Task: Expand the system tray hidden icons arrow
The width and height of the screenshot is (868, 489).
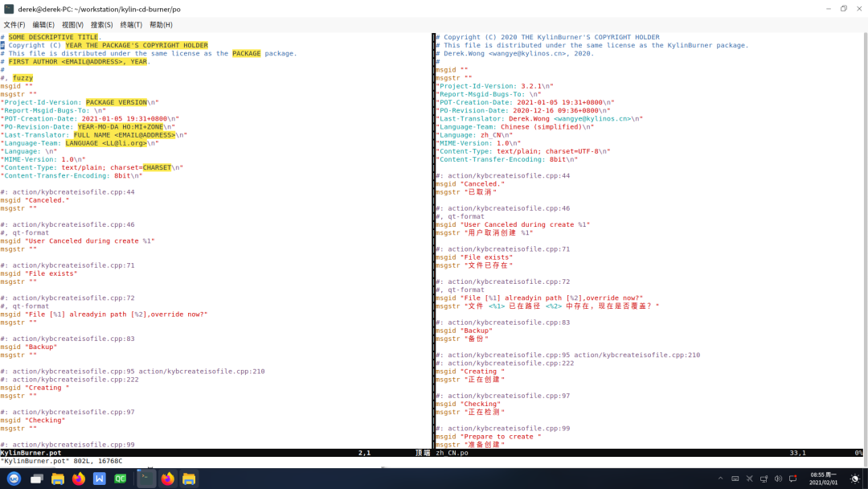Action: [720, 479]
